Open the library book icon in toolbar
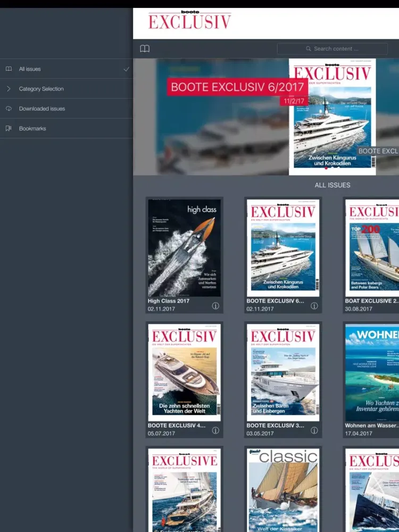This screenshot has height=532, width=399. (145, 48)
